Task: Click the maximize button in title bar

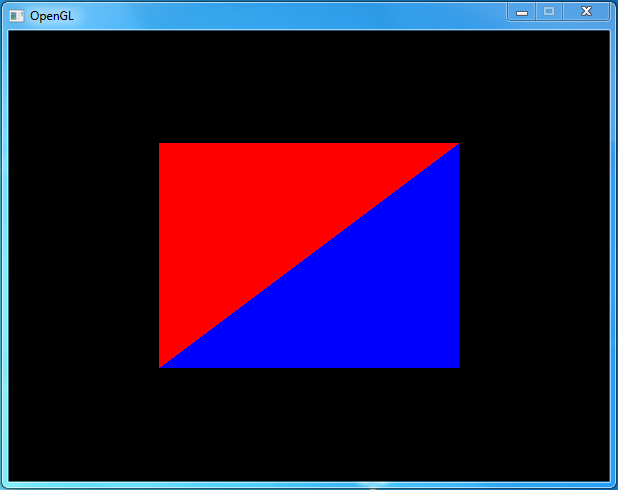Action: (x=549, y=12)
